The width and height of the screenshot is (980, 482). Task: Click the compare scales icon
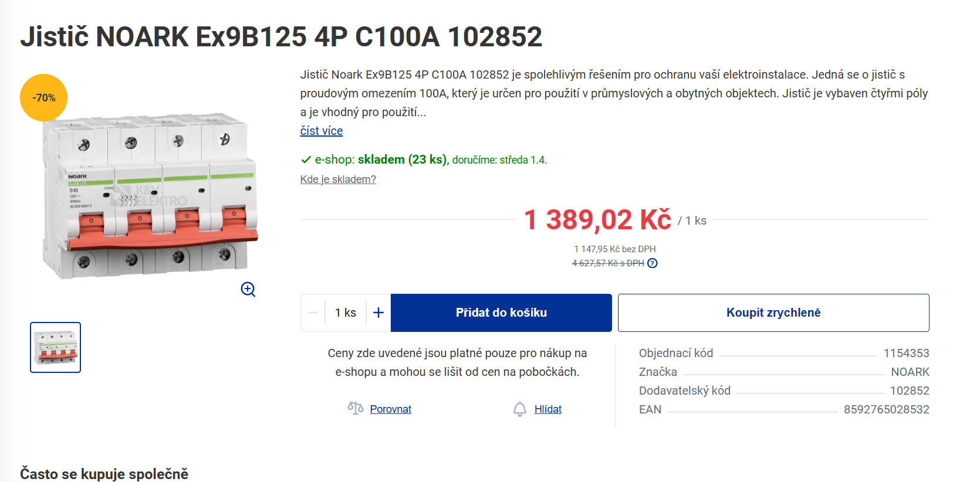(x=355, y=408)
